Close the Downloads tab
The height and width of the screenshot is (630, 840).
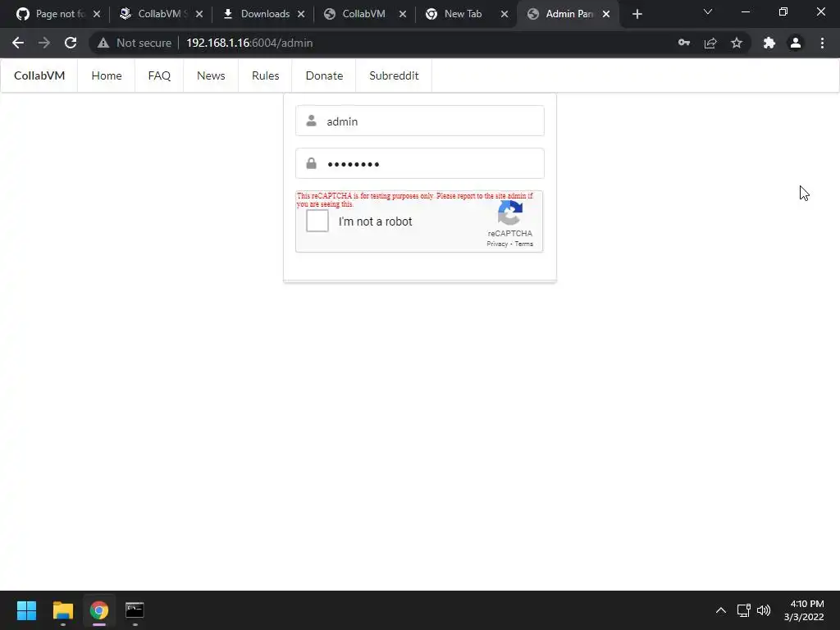(301, 15)
